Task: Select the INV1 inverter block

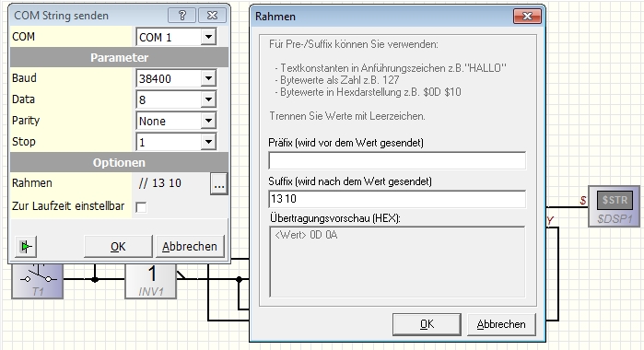Action: (151, 281)
